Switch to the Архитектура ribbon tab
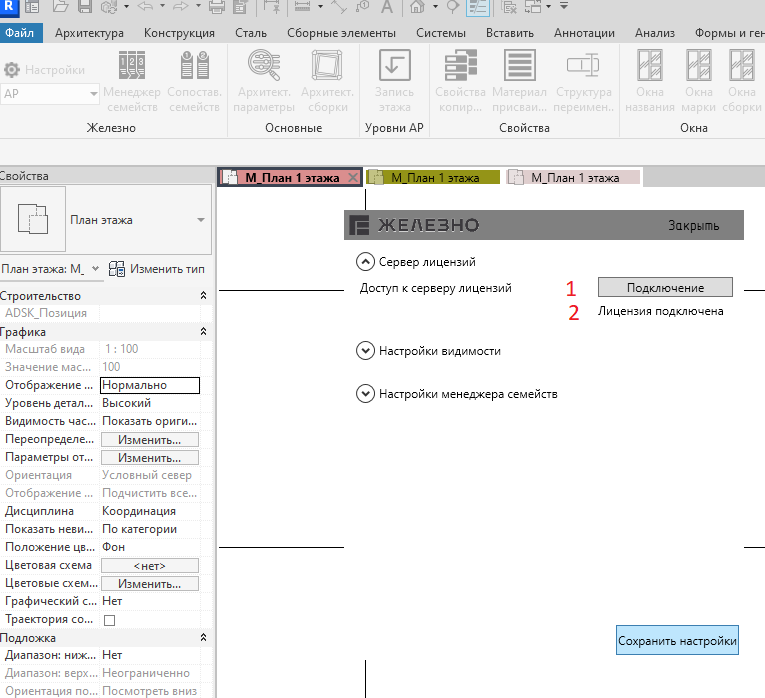The width and height of the screenshot is (765, 698). pyautogui.click(x=89, y=33)
